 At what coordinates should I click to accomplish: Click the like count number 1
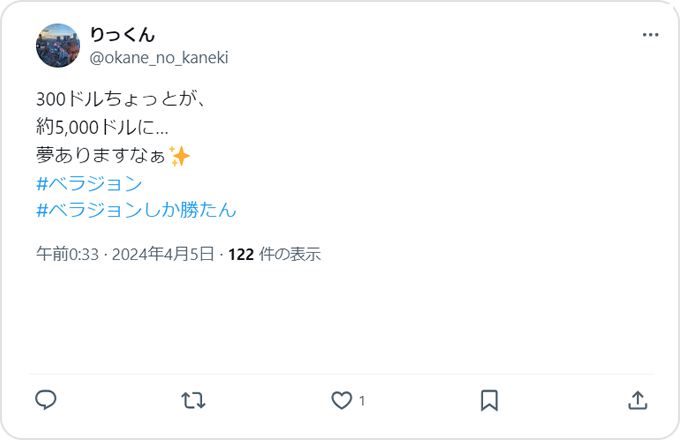tap(362, 401)
